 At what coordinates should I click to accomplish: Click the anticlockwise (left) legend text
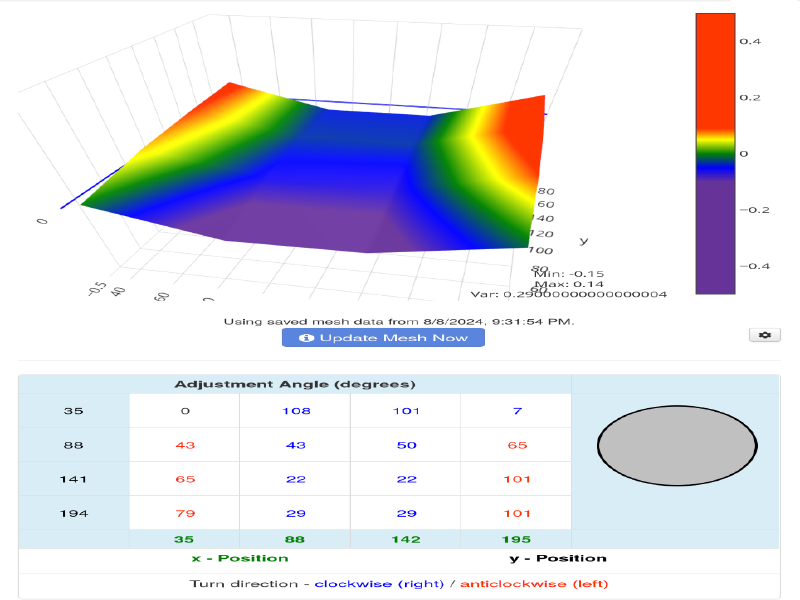click(532, 584)
